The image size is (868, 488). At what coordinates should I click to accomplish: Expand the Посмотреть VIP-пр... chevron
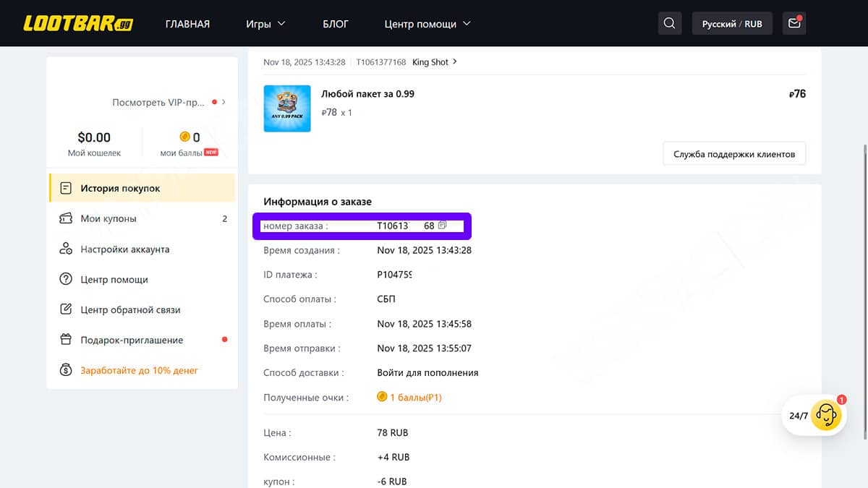pos(224,103)
